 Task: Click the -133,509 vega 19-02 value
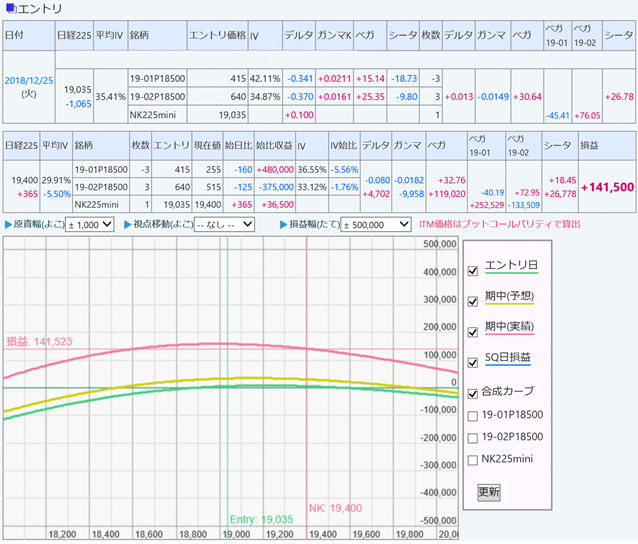(524, 205)
